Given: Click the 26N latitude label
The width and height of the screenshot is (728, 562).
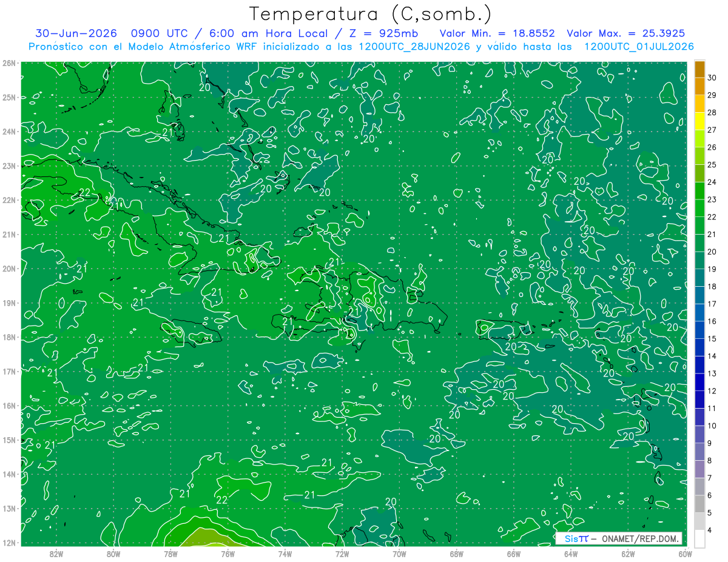Looking at the screenshot, I should (x=8, y=63).
